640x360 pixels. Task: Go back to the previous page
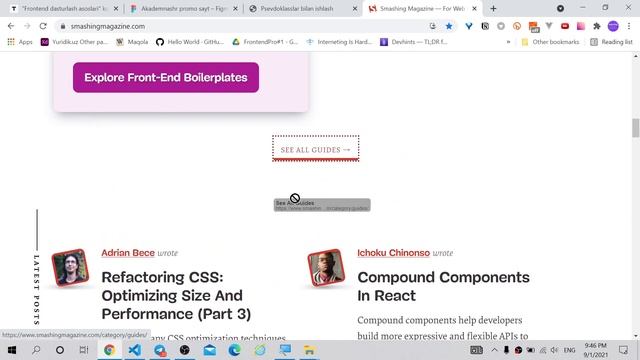tap(11, 26)
